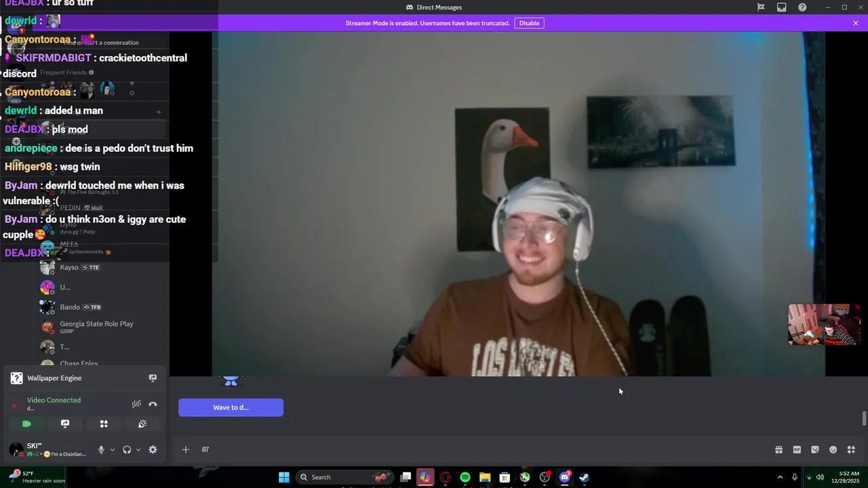Click the taskbar Search box

click(344, 477)
